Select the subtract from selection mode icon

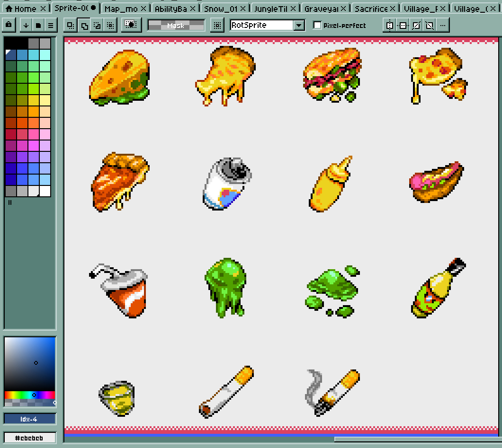pos(98,25)
